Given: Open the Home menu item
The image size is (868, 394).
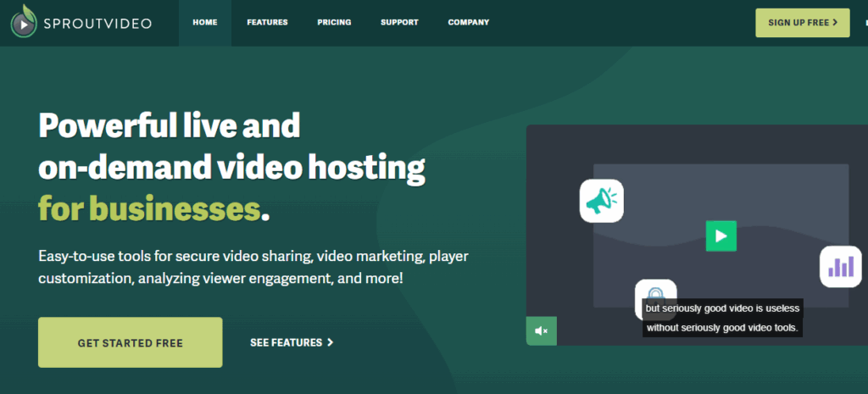Looking at the screenshot, I should [205, 23].
